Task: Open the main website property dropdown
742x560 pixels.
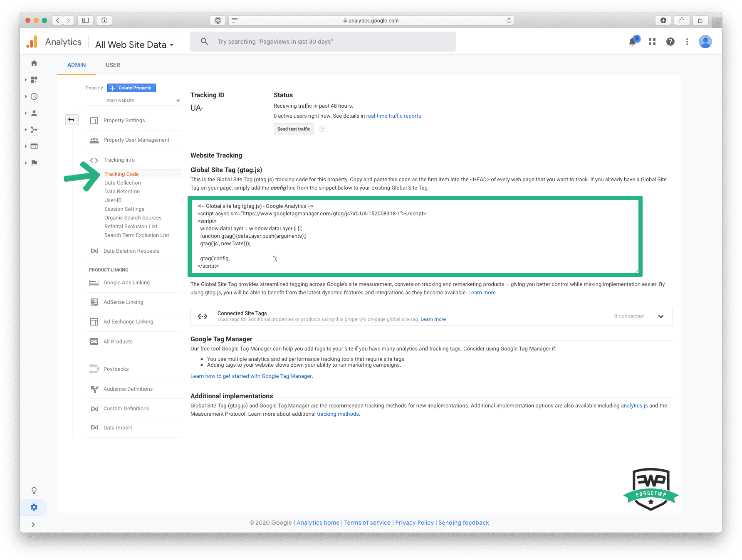Action: pos(134,100)
